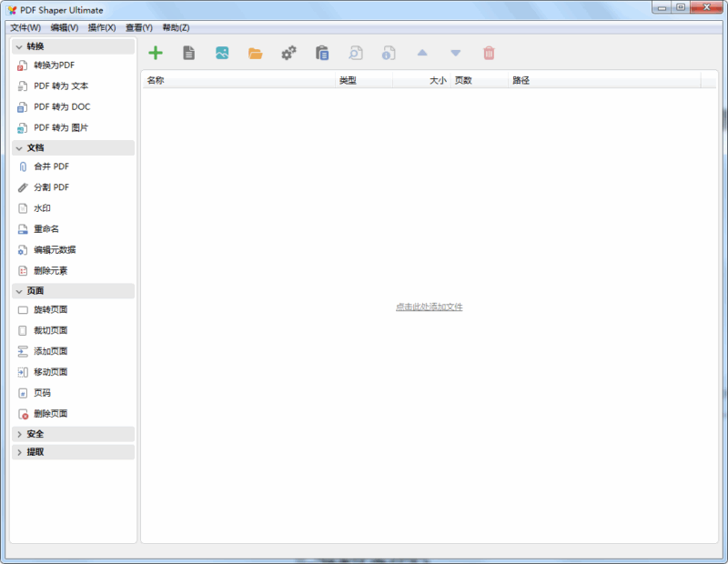Screen dimensions: 728x564
Task: Click the 转换为PDF icon in sidebar
Action: [x=22, y=65]
